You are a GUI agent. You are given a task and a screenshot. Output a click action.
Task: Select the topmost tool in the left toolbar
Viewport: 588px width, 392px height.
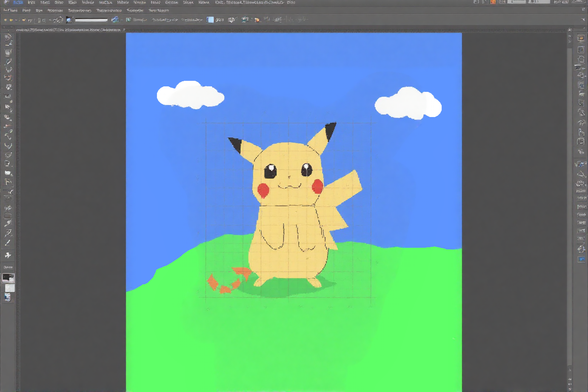[8, 37]
